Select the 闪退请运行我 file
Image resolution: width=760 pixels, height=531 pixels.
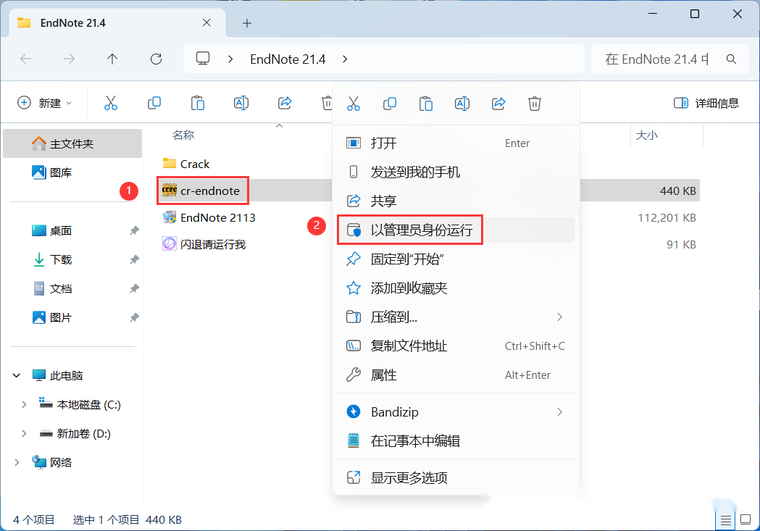tap(204, 244)
